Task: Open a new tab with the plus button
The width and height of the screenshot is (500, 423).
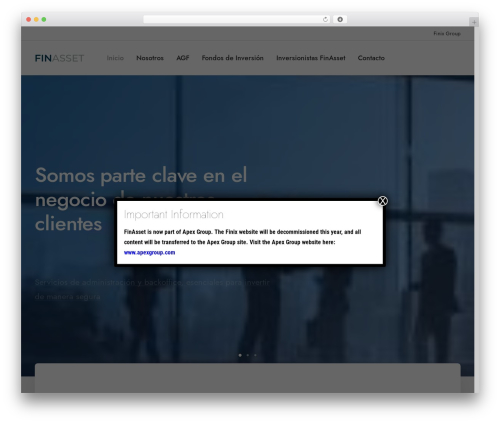Action: point(474,22)
